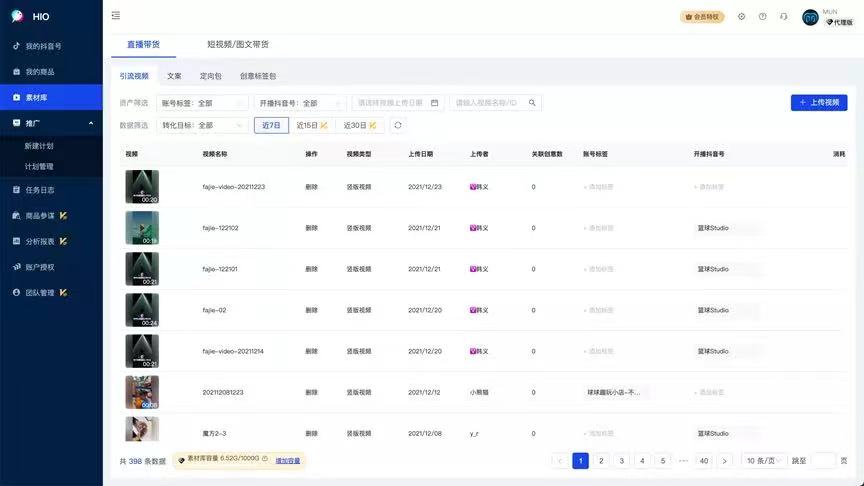Go to next page arrow in pagination
864x486 pixels.
pyautogui.click(x=725, y=461)
